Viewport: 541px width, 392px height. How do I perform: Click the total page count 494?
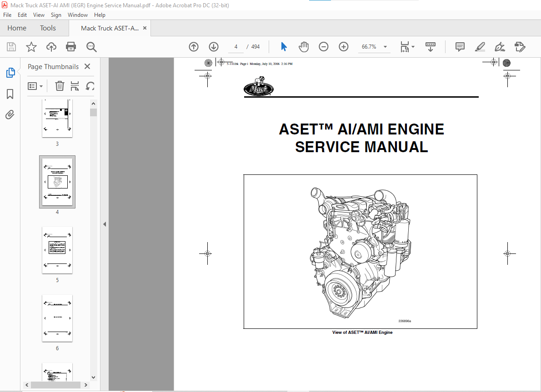tap(255, 47)
